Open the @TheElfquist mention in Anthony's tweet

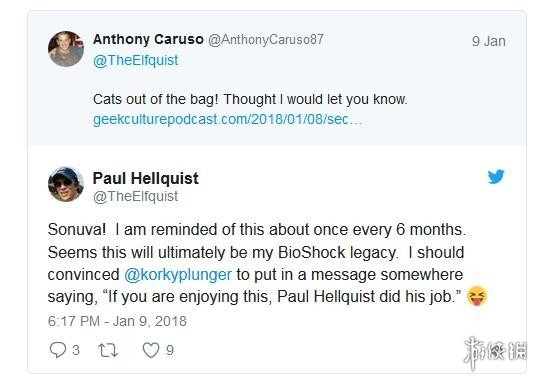pyautogui.click(x=136, y=60)
